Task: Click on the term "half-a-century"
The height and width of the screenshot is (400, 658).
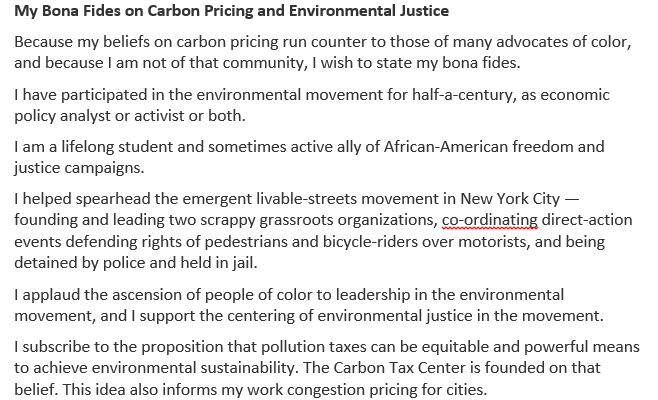Action: (462, 95)
